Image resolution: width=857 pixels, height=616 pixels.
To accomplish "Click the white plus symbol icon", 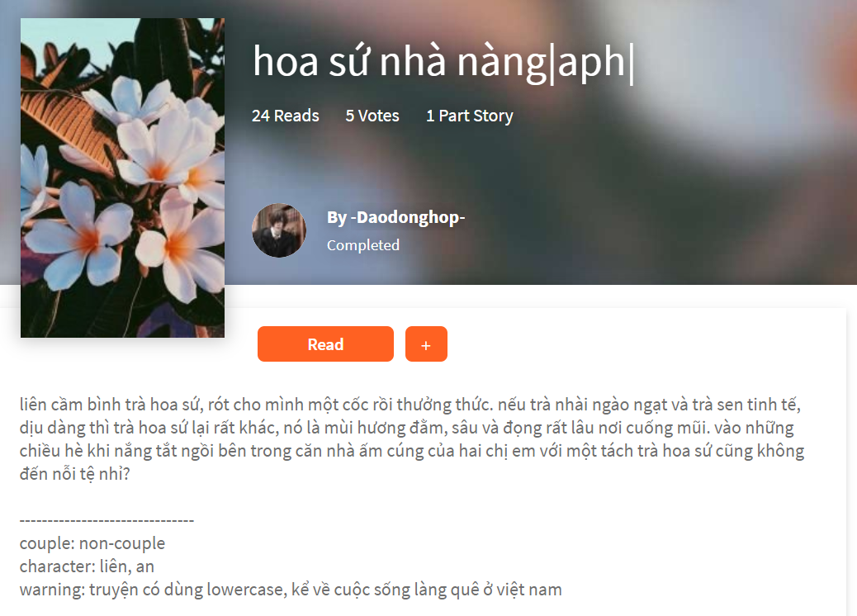I will pos(426,345).
